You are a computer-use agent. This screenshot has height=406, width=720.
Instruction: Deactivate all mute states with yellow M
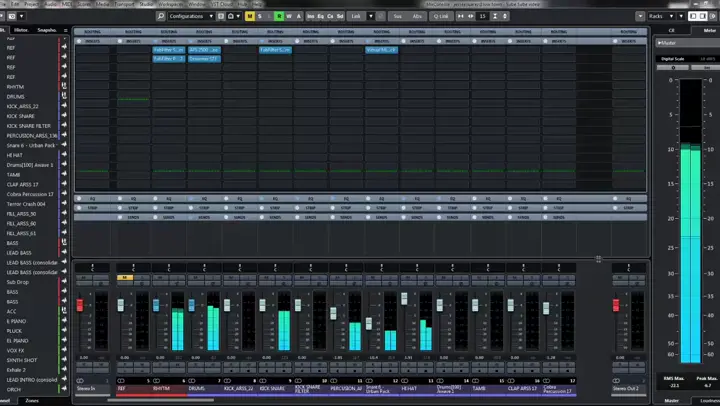(250, 16)
